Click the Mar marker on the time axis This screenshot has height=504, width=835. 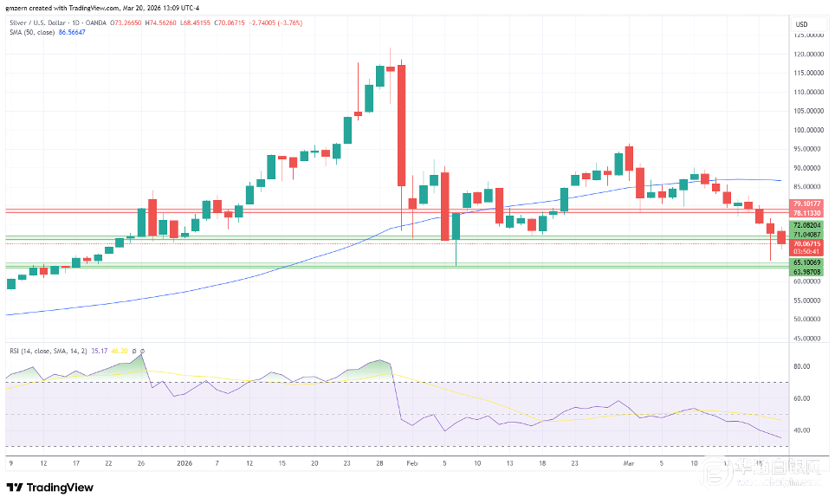click(x=630, y=463)
